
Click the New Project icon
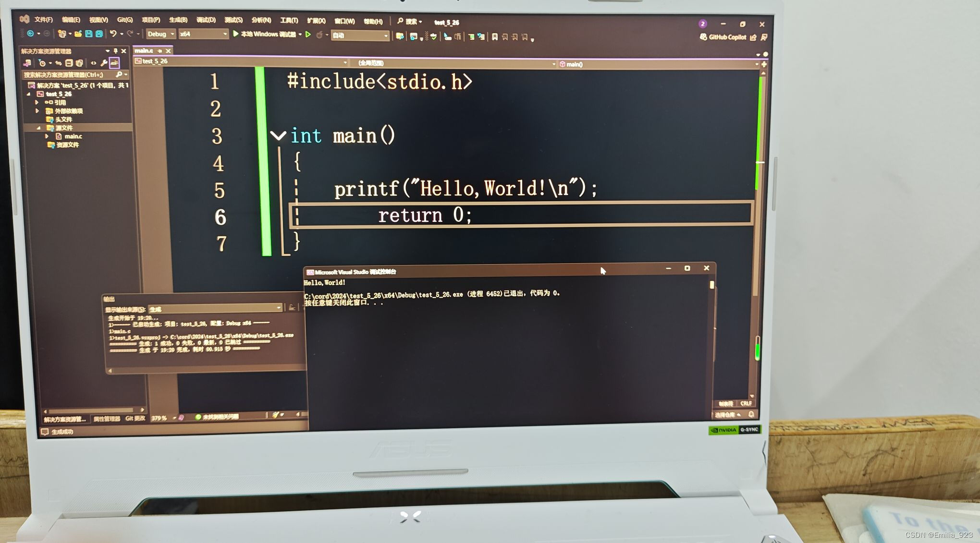tap(62, 34)
